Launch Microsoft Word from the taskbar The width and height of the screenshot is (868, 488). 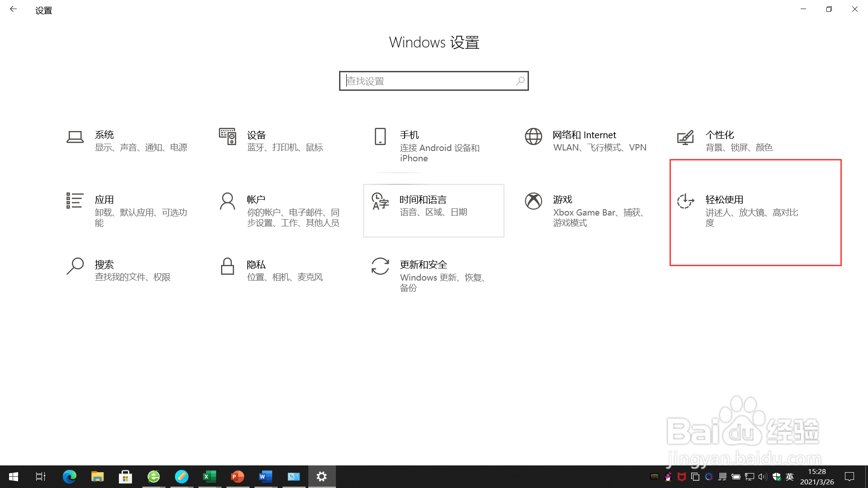[265, 476]
